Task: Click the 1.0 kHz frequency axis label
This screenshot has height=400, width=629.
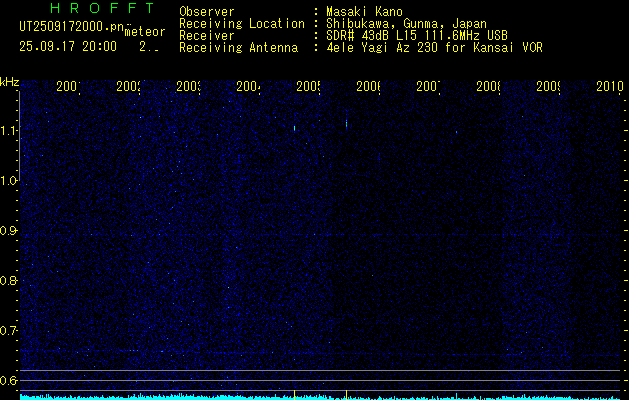Action: tap(8, 181)
